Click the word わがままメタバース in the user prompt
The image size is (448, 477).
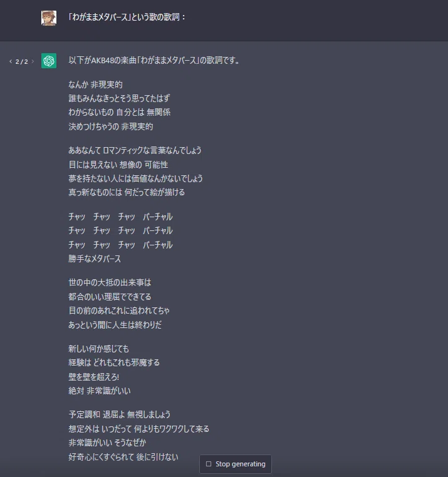point(100,17)
